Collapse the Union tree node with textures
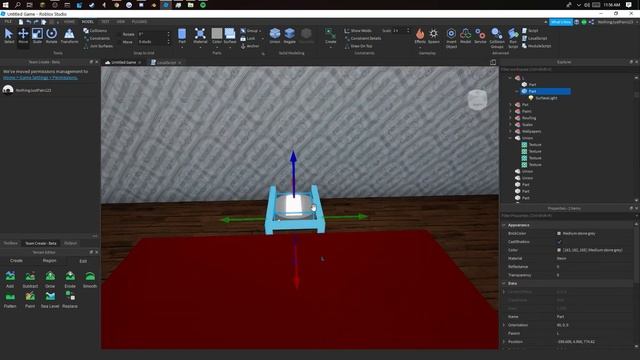The image size is (640, 360). click(510, 138)
